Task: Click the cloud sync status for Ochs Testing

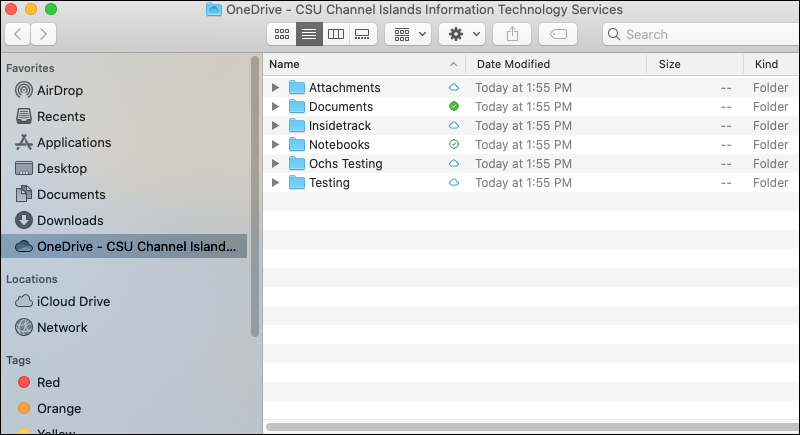Action: tap(454, 164)
